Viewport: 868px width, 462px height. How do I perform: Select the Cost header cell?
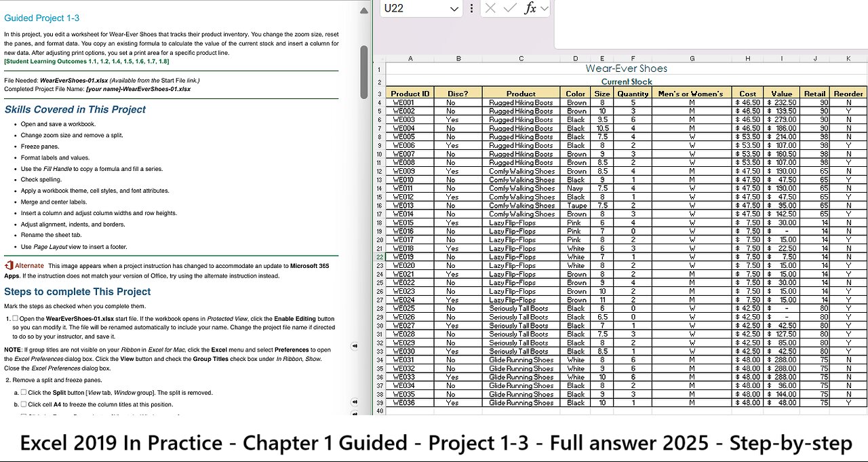point(747,94)
